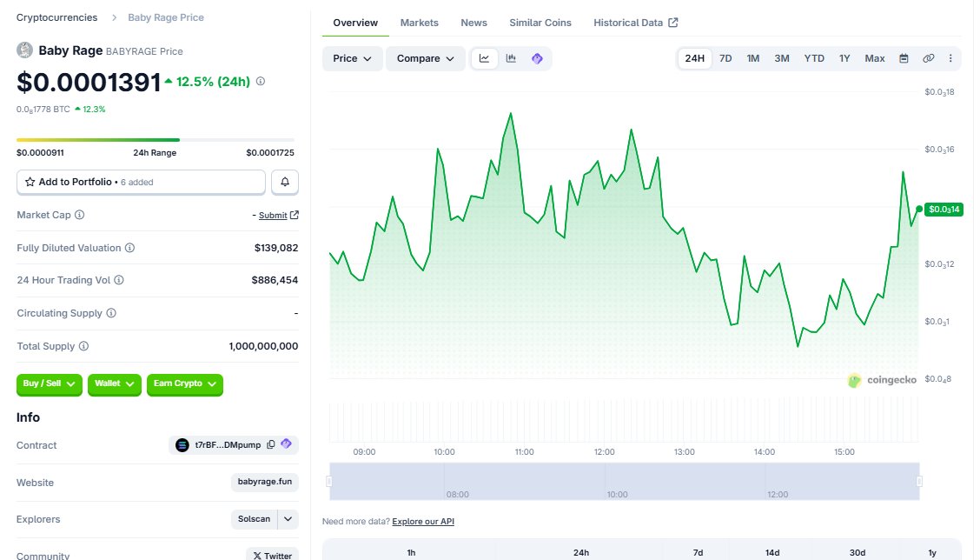Open the chart three-dot options menu
Viewport: 980px width, 560px height.
(x=950, y=58)
